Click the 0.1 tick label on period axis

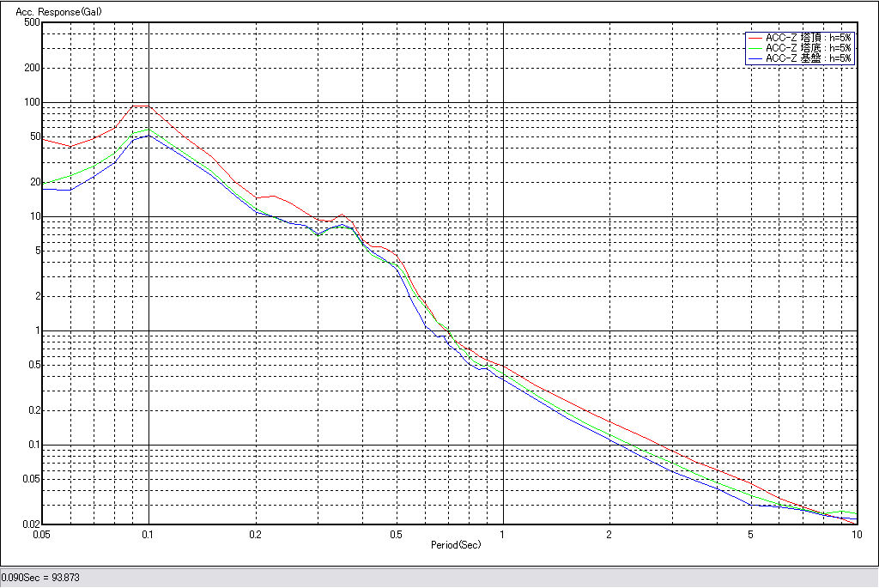click(x=149, y=534)
